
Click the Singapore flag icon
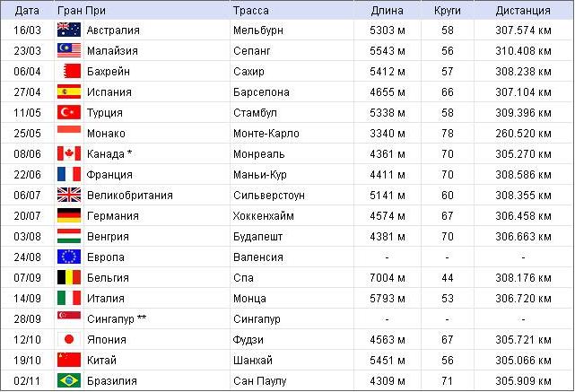pyautogui.click(x=69, y=315)
